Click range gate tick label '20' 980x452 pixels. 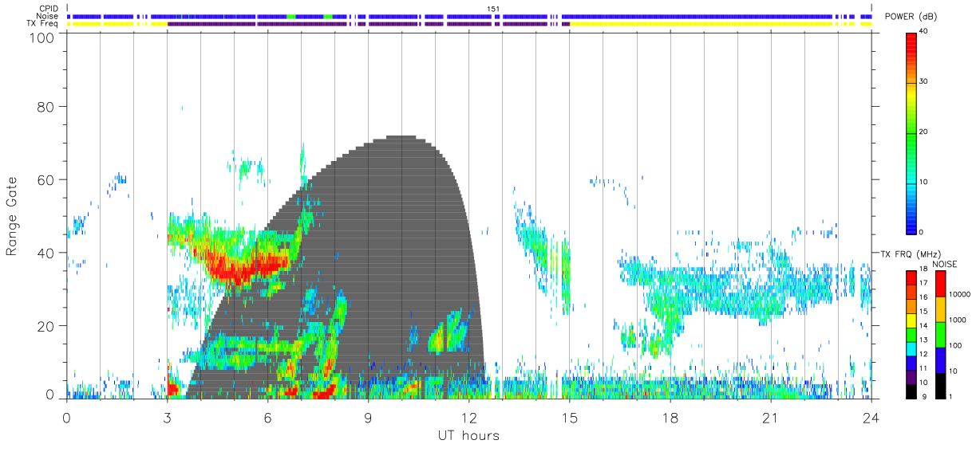(x=46, y=326)
